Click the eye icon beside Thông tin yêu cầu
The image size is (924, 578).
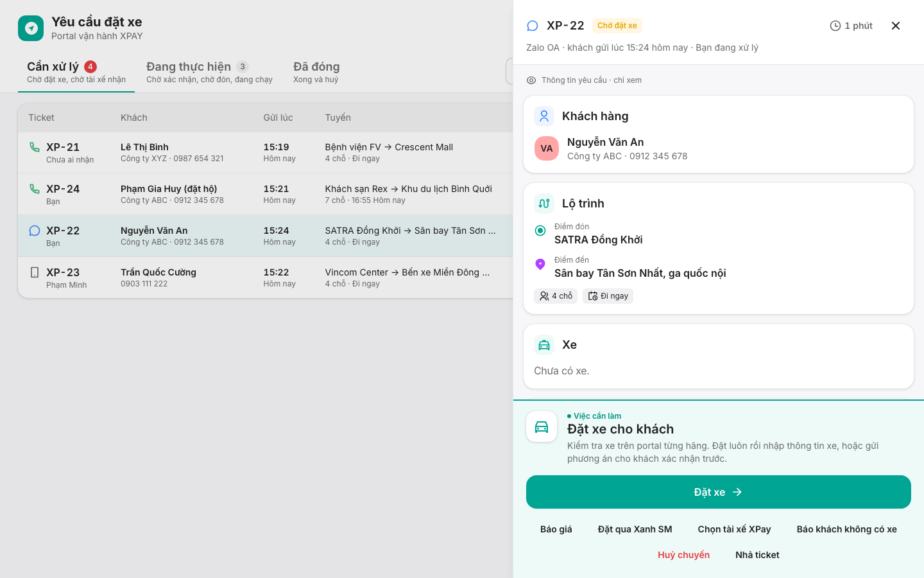coord(531,80)
